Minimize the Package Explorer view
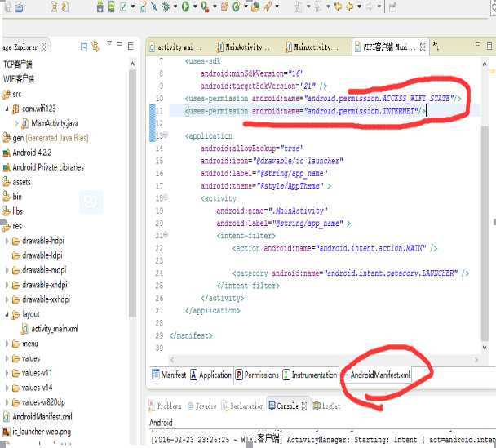Image resolution: width=496 pixels, height=448 pixels. pyautogui.click(x=119, y=44)
